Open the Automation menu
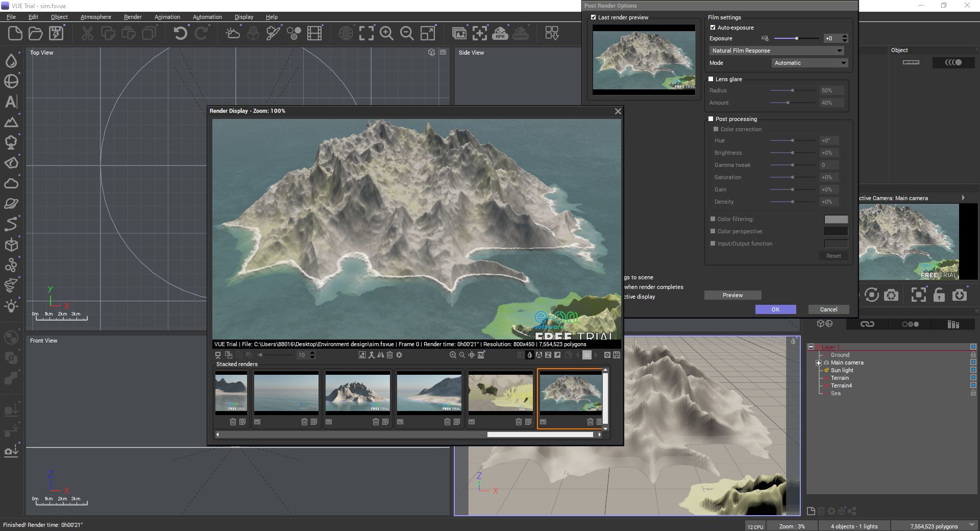980x531 pixels. [x=207, y=17]
